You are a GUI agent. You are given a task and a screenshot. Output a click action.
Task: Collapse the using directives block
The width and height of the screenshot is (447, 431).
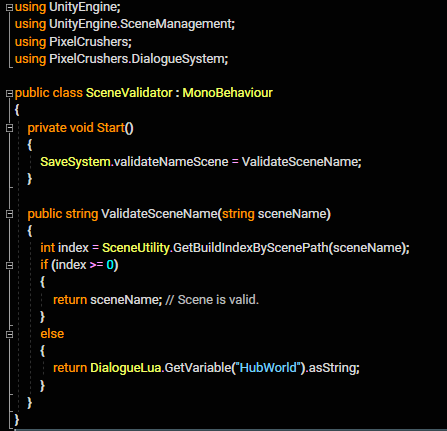coord(10,7)
